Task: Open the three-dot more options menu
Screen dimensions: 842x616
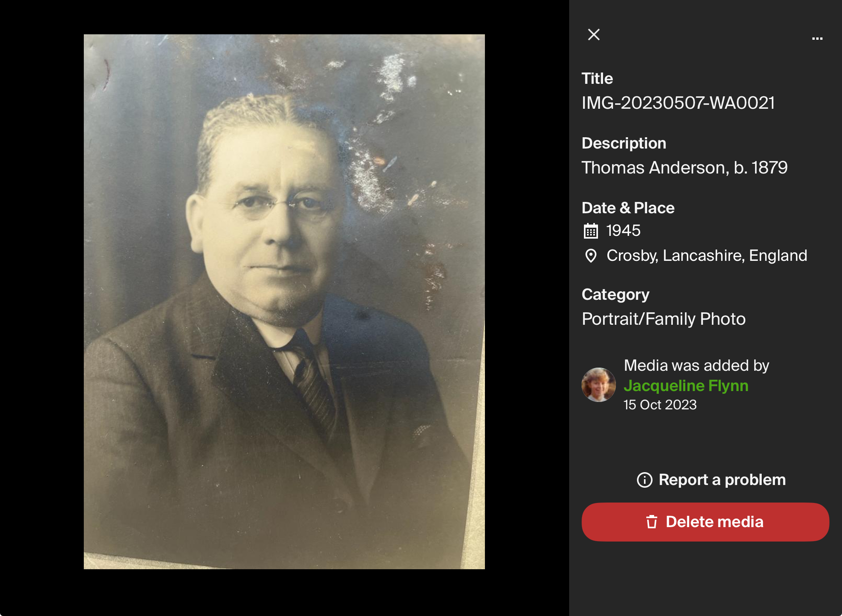Action: coord(817,38)
